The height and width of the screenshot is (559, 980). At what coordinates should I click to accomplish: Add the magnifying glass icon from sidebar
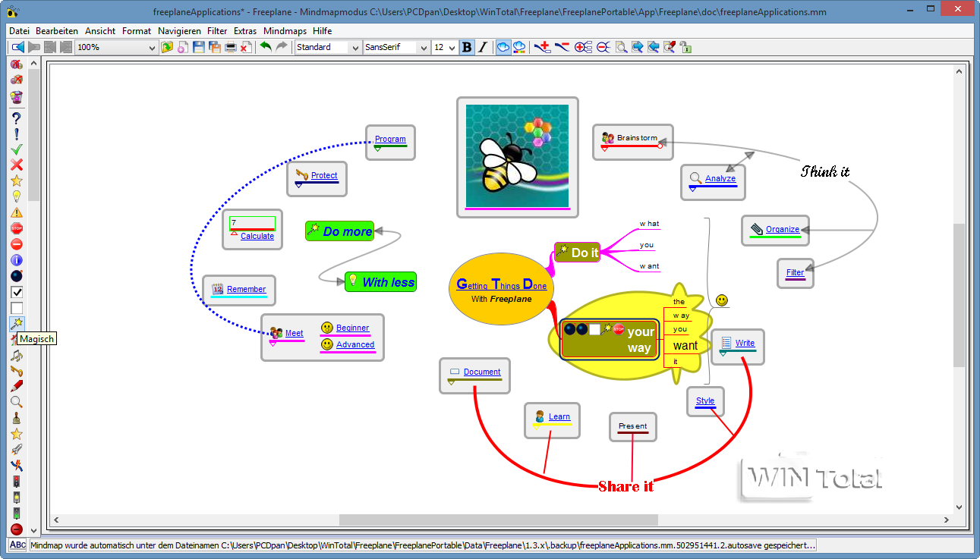[16, 402]
